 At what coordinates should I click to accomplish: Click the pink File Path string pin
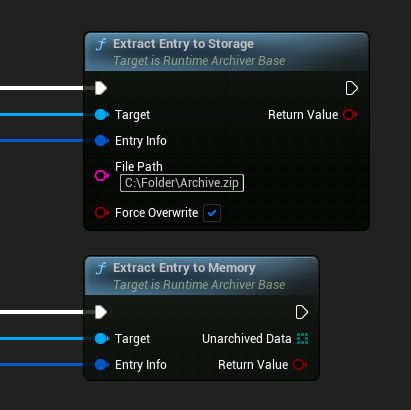coord(102,175)
